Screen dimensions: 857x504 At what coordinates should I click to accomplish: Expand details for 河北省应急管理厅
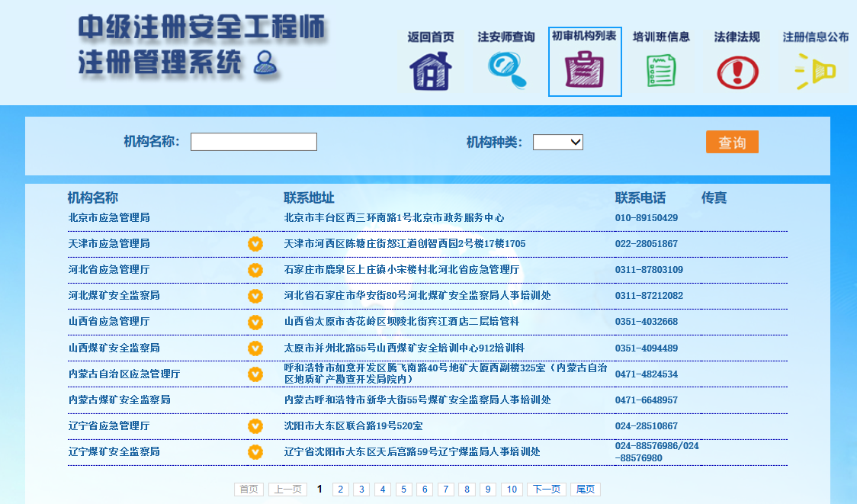click(255, 270)
